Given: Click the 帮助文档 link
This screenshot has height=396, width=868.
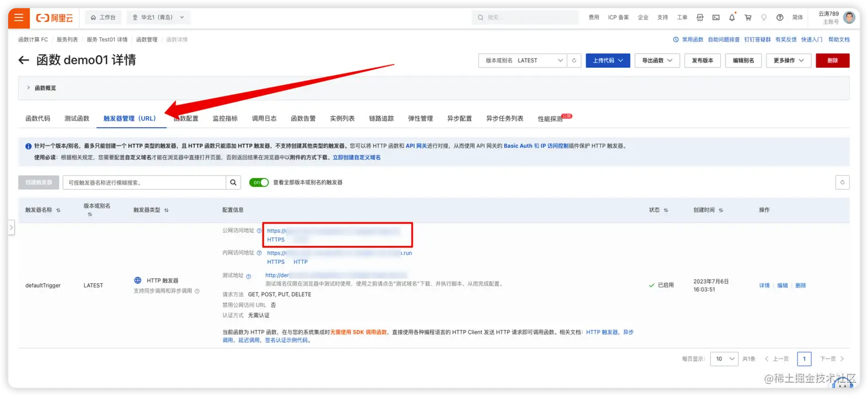Looking at the screenshot, I should pos(839,40).
